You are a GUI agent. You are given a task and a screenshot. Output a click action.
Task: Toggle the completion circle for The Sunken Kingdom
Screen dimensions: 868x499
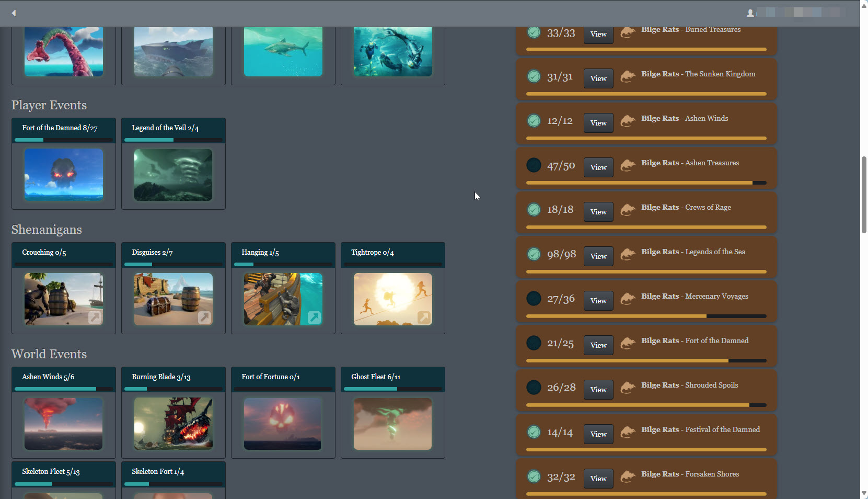click(534, 76)
